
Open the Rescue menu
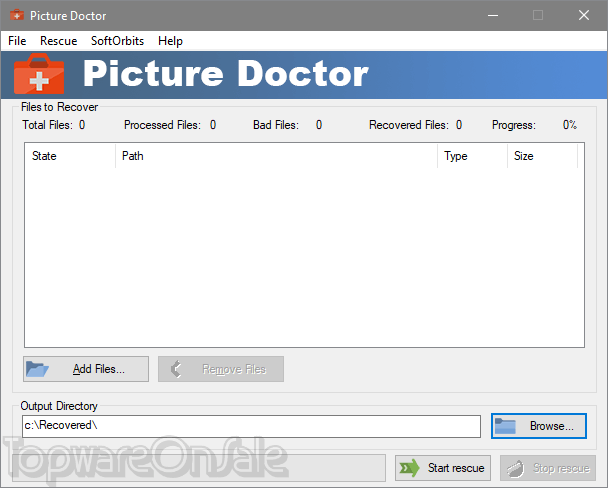coord(59,41)
